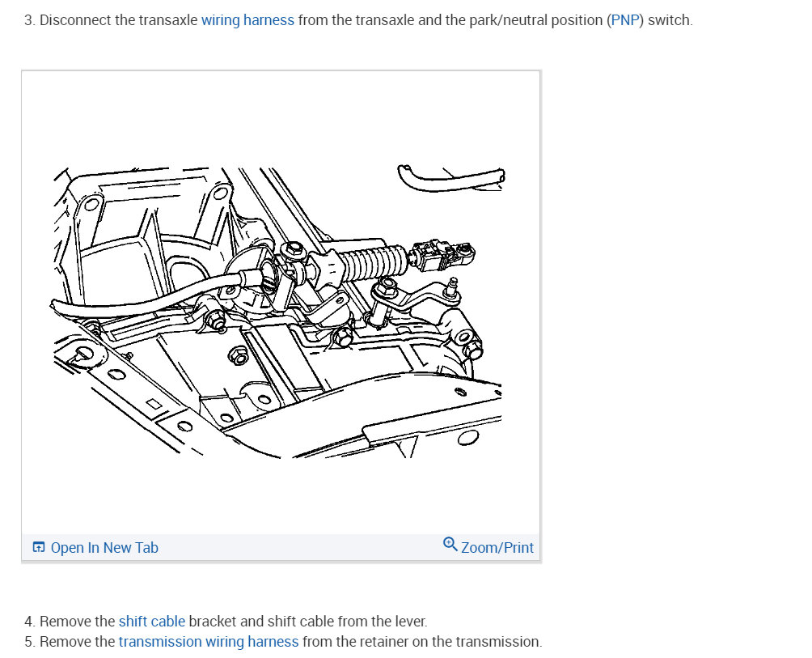This screenshot has height=658, width=812.
Task: Click the image footer bar between the two links
Action: point(300,547)
